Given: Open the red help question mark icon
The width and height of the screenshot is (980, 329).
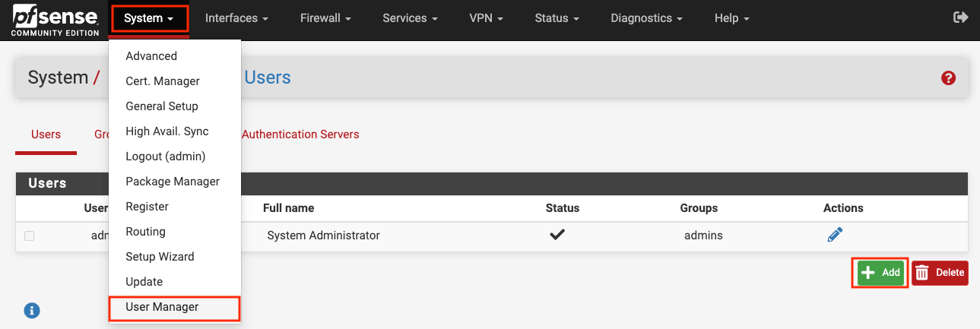Looking at the screenshot, I should click(948, 78).
